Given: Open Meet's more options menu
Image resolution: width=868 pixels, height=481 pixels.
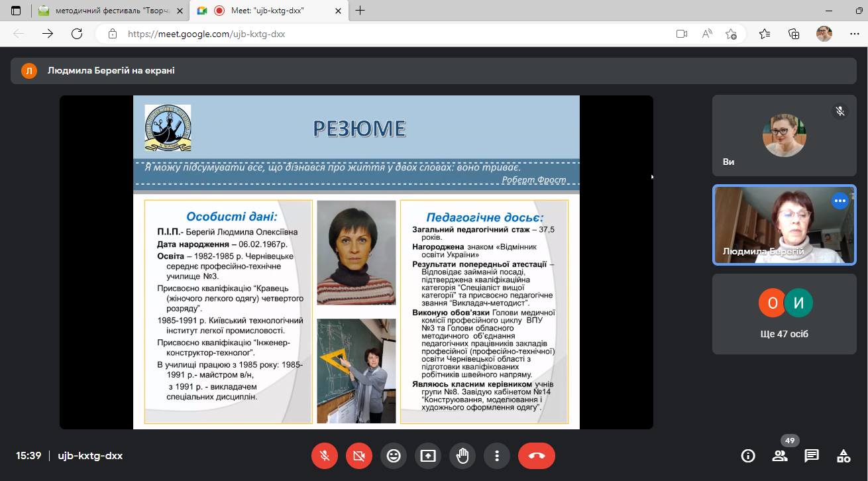Looking at the screenshot, I should tap(497, 456).
